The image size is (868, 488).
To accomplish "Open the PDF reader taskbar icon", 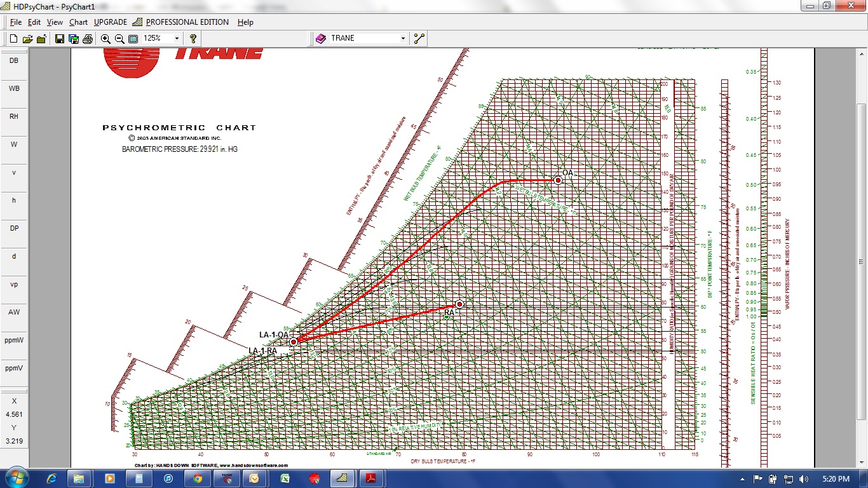I will click(372, 478).
